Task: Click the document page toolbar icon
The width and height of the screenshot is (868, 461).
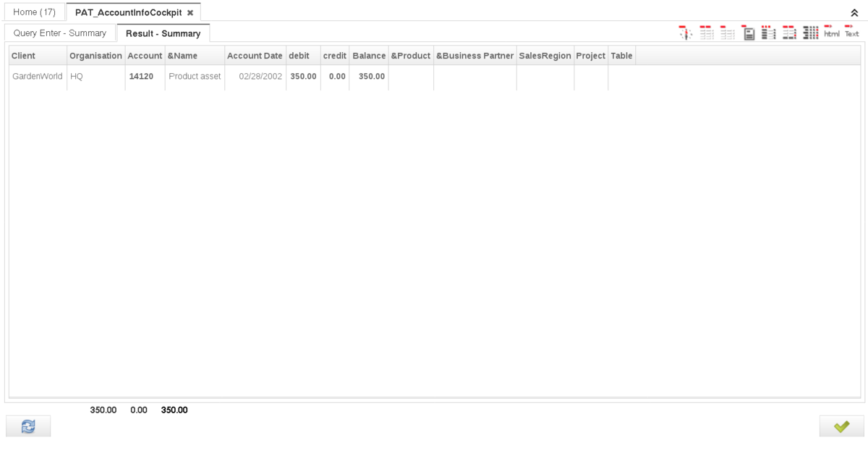Action: point(749,33)
